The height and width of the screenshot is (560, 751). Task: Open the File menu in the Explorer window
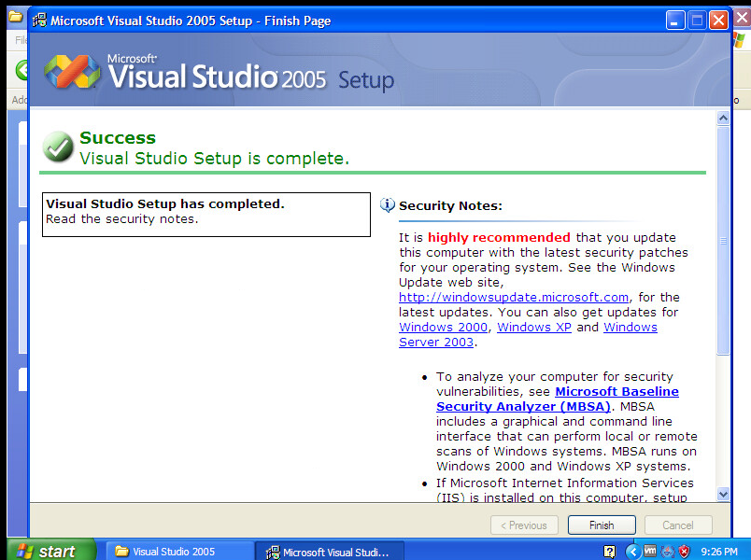click(21, 40)
